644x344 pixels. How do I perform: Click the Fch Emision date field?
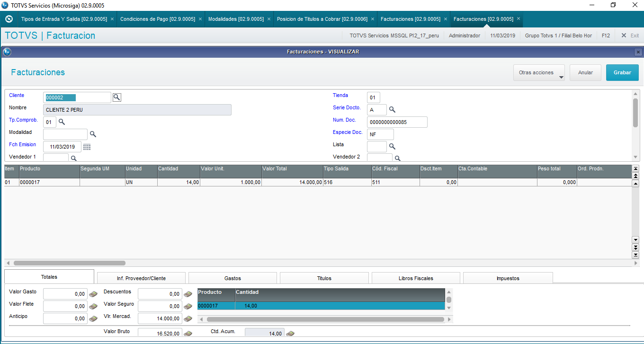[62, 147]
